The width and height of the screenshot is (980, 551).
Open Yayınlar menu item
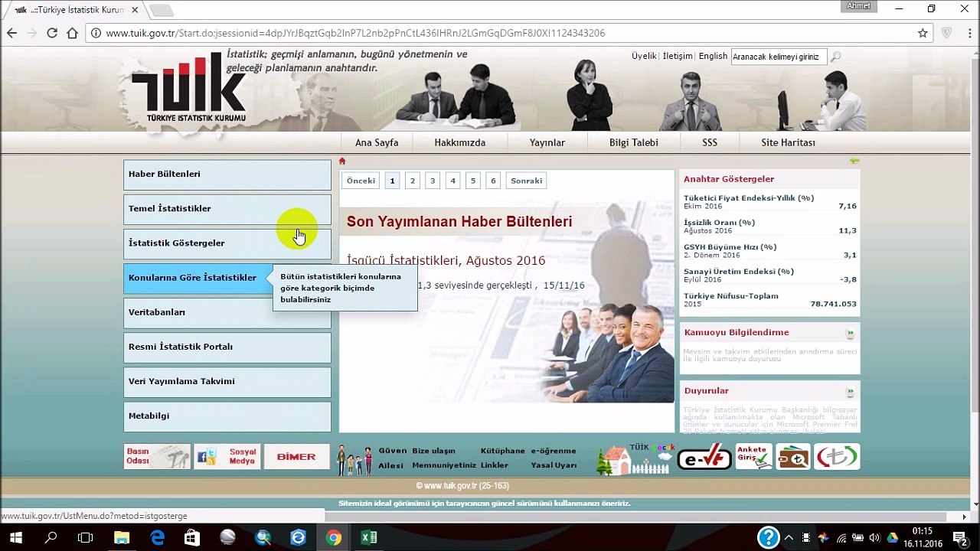[x=547, y=142]
